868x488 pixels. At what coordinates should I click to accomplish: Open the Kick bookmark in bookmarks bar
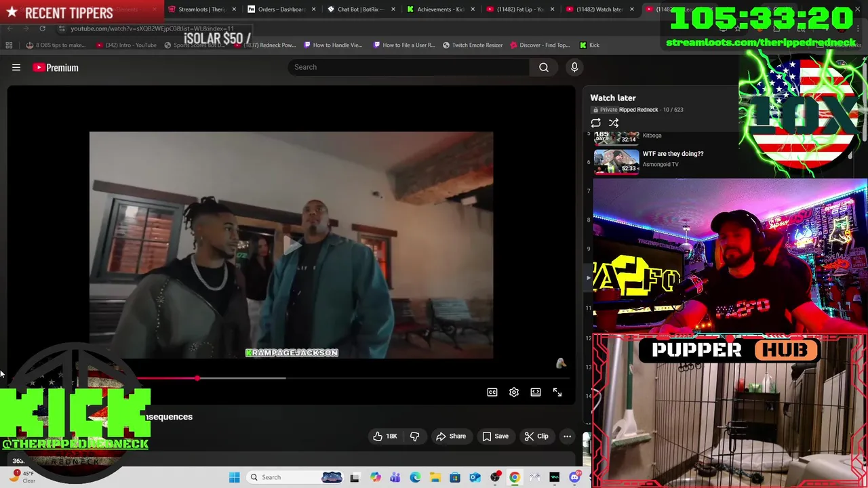pos(589,45)
